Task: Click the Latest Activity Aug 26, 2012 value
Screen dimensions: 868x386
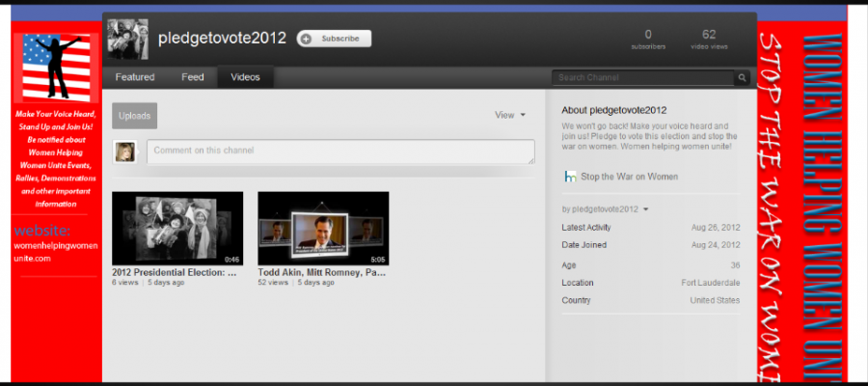Action: [716, 227]
